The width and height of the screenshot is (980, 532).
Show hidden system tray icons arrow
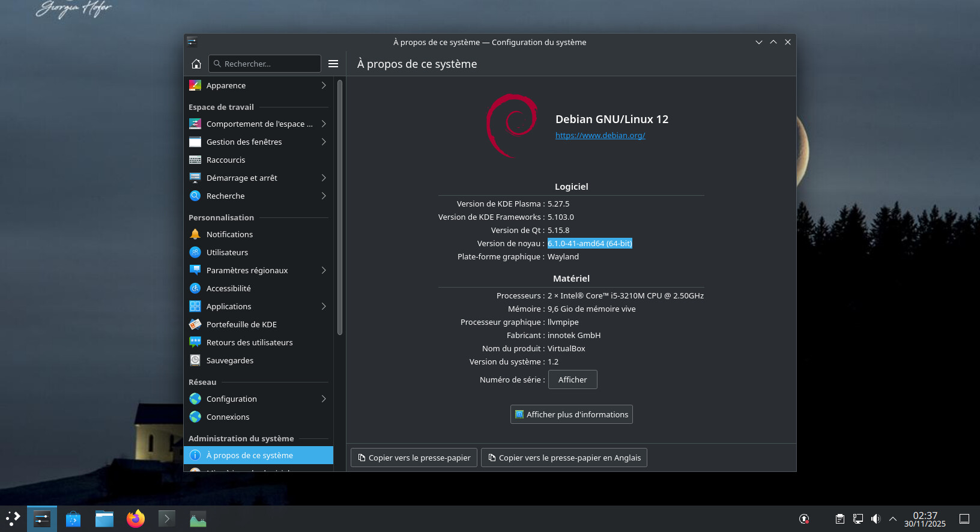[x=893, y=519]
